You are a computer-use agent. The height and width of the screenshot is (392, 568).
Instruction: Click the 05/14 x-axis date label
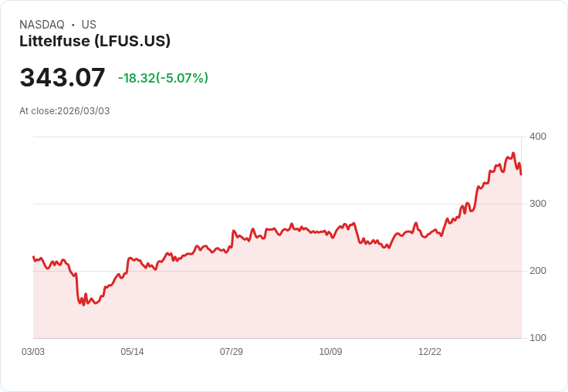coord(132,352)
